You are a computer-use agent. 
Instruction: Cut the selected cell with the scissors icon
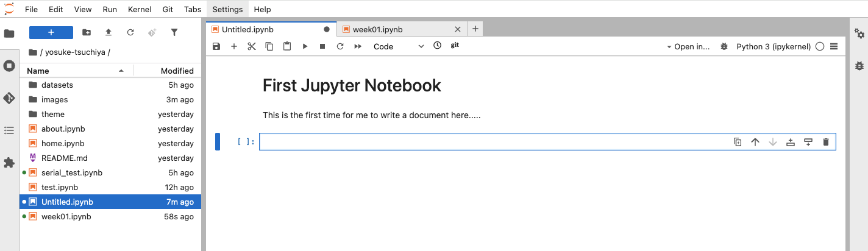252,46
